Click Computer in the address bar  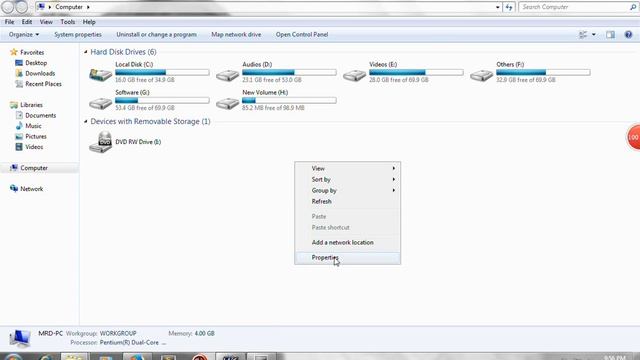tap(69, 7)
